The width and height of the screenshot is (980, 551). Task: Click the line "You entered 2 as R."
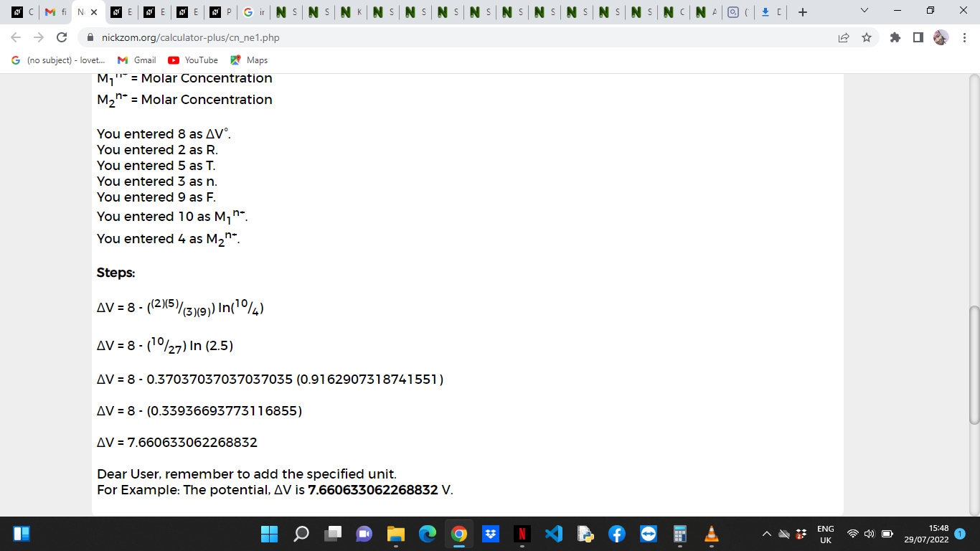coord(158,150)
